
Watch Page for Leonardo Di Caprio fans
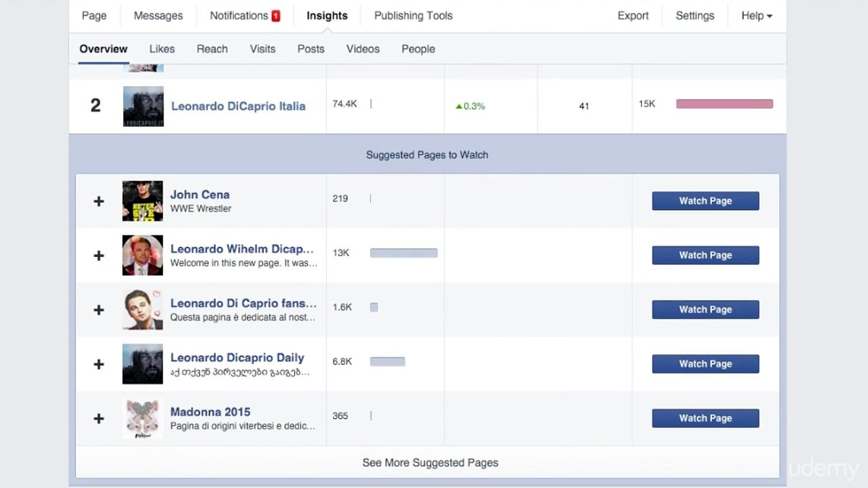[x=705, y=309]
